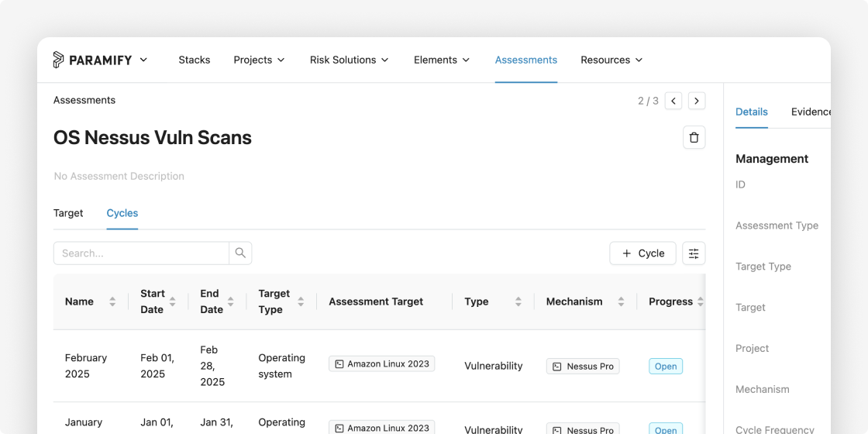Sort by Progress column arrows
The width and height of the screenshot is (868, 434).
click(x=701, y=301)
